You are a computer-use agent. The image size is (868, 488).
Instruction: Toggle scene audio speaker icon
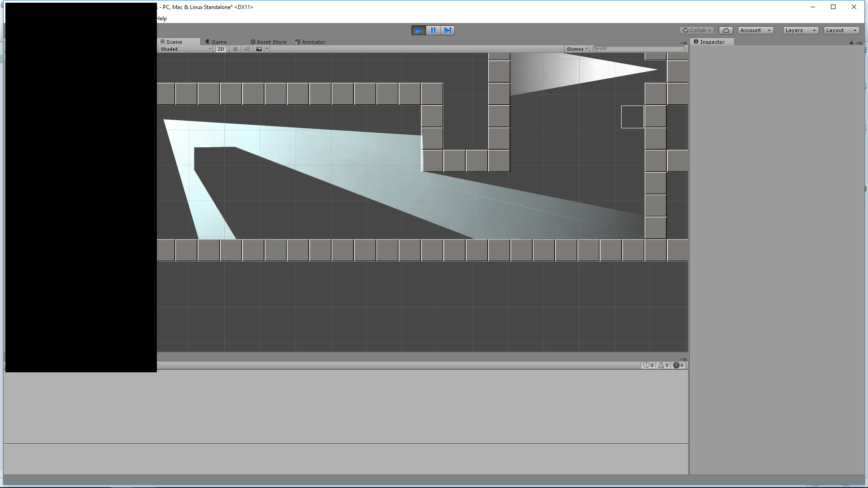click(247, 49)
